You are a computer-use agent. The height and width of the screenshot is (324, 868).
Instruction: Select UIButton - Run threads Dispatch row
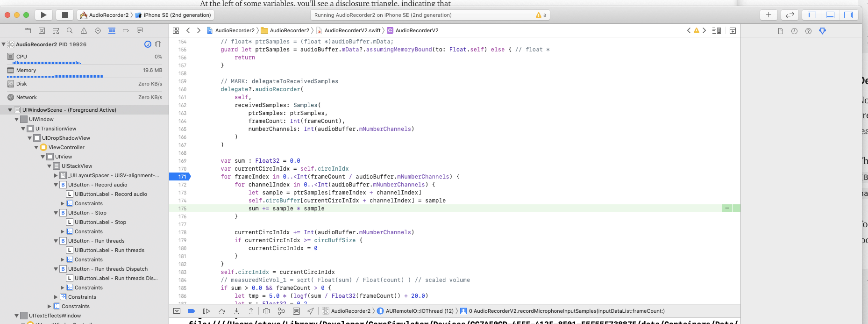(x=85, y=269)
